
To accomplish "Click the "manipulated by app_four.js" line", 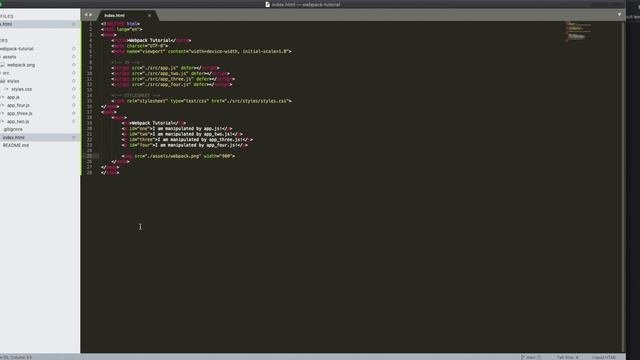I will coord(184,145).
